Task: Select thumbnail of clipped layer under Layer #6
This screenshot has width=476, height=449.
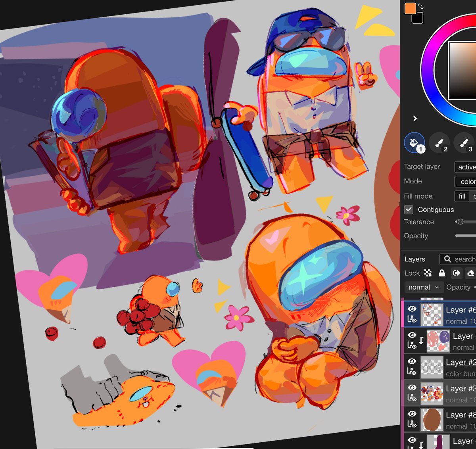Action: pos(438,341)
